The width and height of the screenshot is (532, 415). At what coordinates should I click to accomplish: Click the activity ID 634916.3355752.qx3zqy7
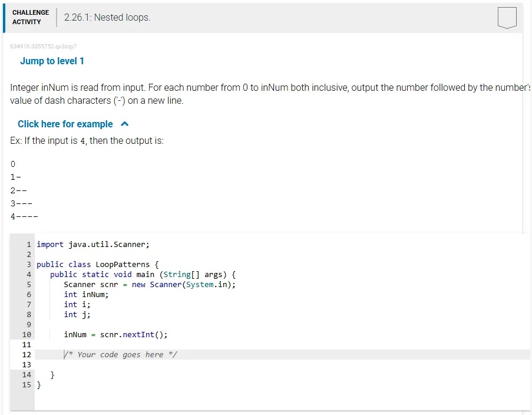[44, 46]
